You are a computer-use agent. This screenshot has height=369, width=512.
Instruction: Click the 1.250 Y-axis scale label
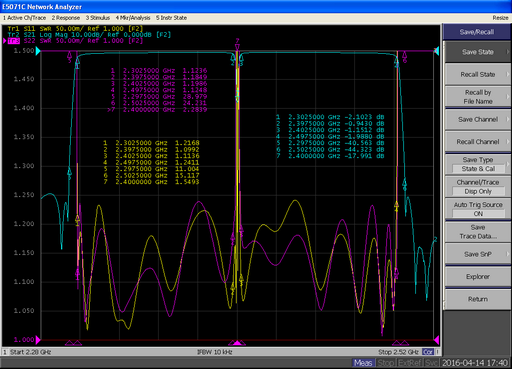point(24,195)
